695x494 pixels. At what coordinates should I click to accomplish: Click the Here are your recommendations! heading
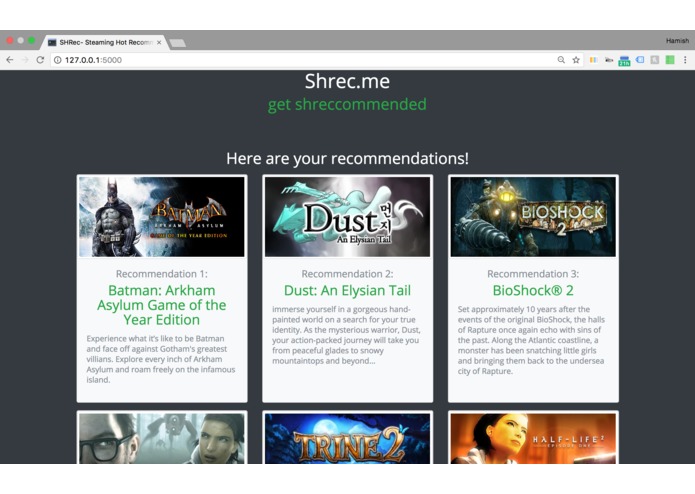tap(348, 158)
